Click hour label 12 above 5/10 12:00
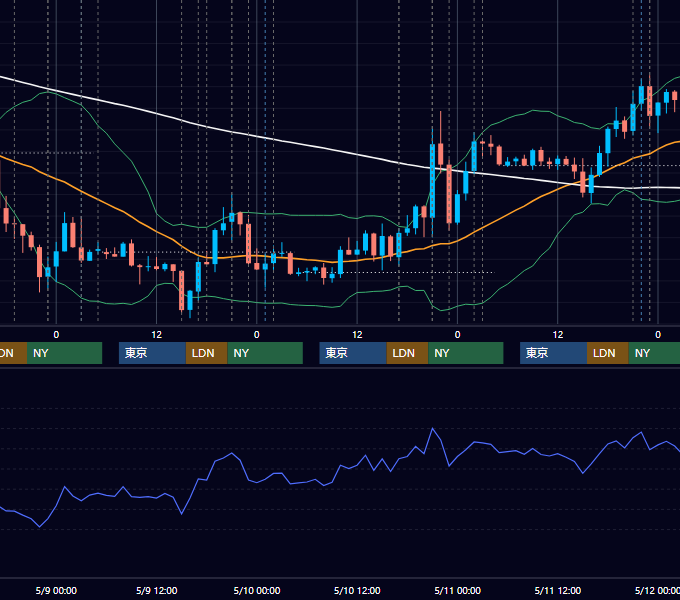 [x=357, y=335]
